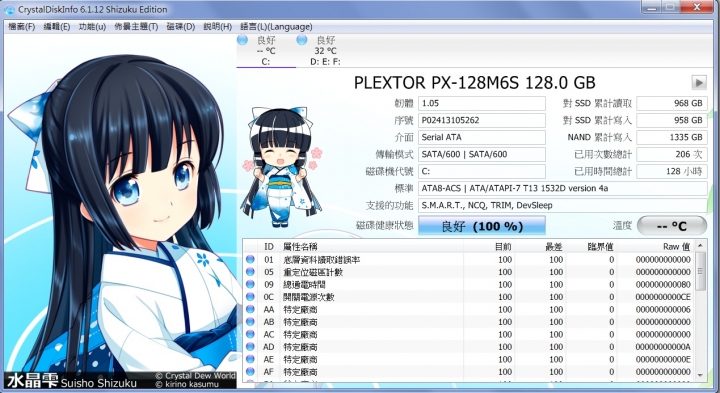Click the 屬性名稱 column header
720x393 pixels.
371,247
